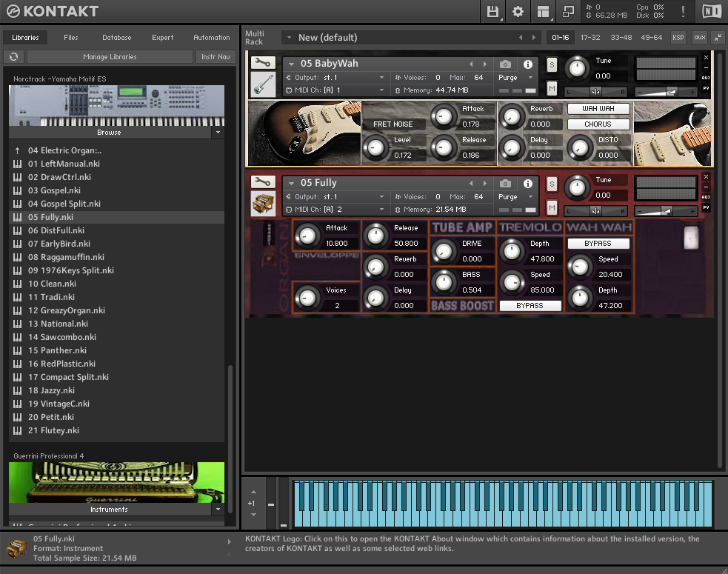Screen dimensions: 728x574
Task: Switch to the Expert tab
Action: tap(162, 38)
